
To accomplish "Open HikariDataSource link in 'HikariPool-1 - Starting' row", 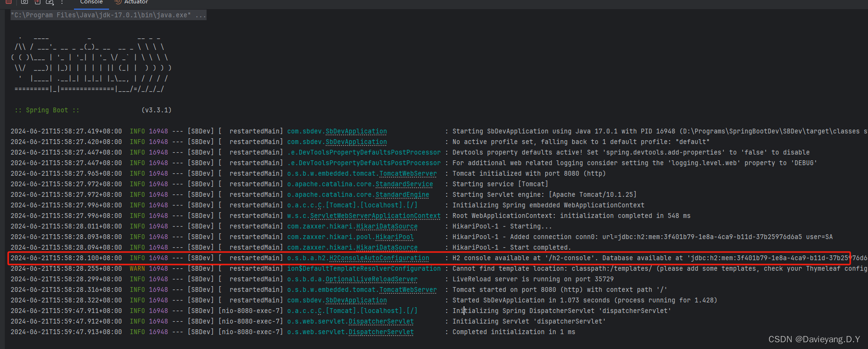I will click(x=387, y=227).
